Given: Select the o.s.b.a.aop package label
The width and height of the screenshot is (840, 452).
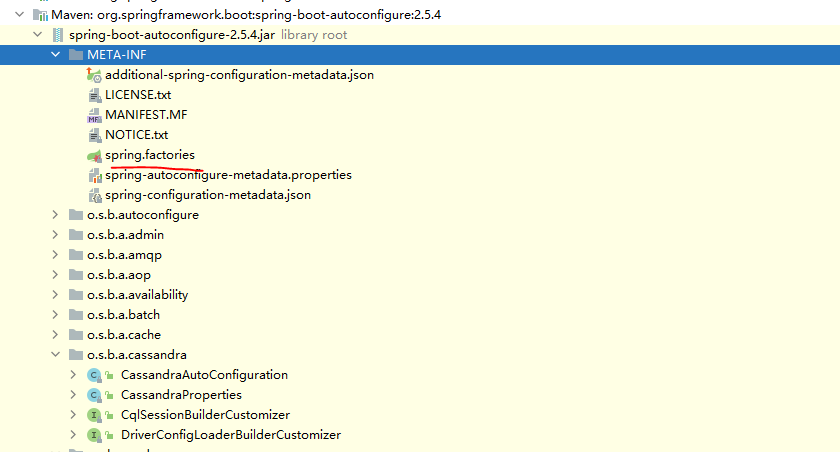Looking at the screenshot, I should [x=119, y=275].
